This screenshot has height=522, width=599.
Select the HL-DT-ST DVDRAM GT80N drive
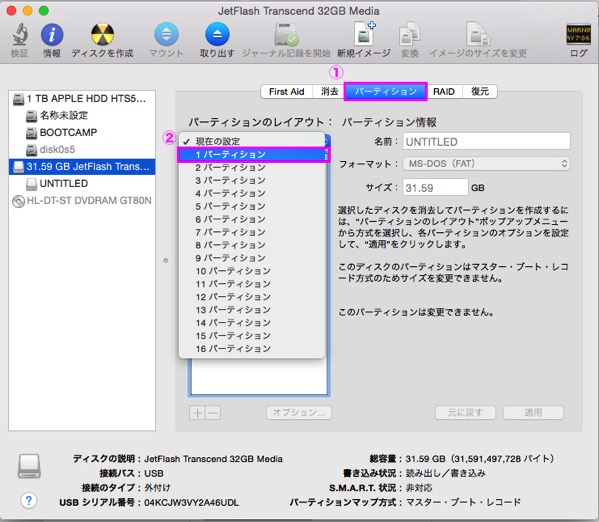[x=82, y=201]
